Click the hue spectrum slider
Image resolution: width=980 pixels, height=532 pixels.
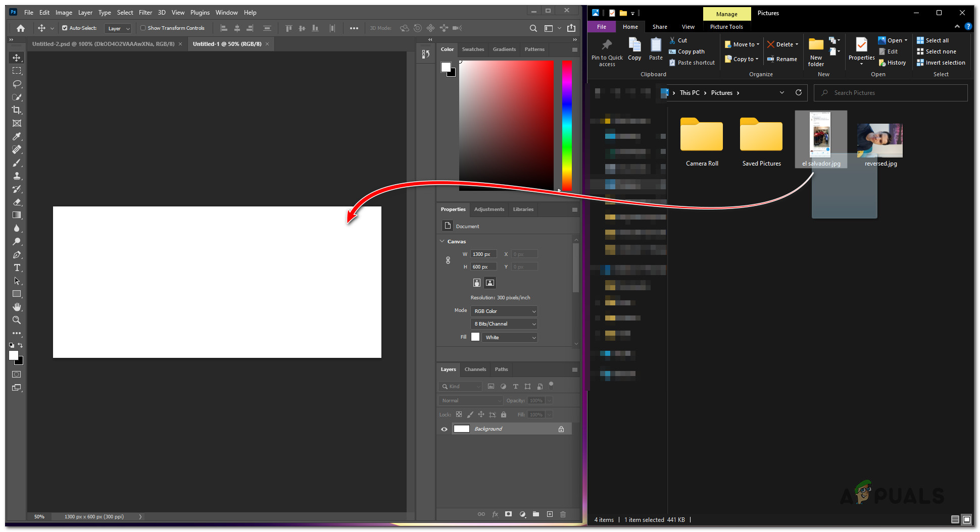tap(567, 126)
